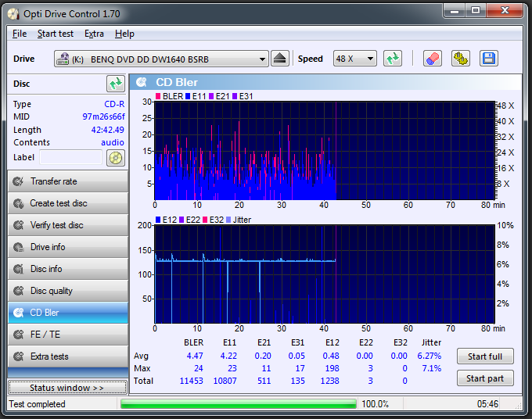Open the FE / TE test

68,335
